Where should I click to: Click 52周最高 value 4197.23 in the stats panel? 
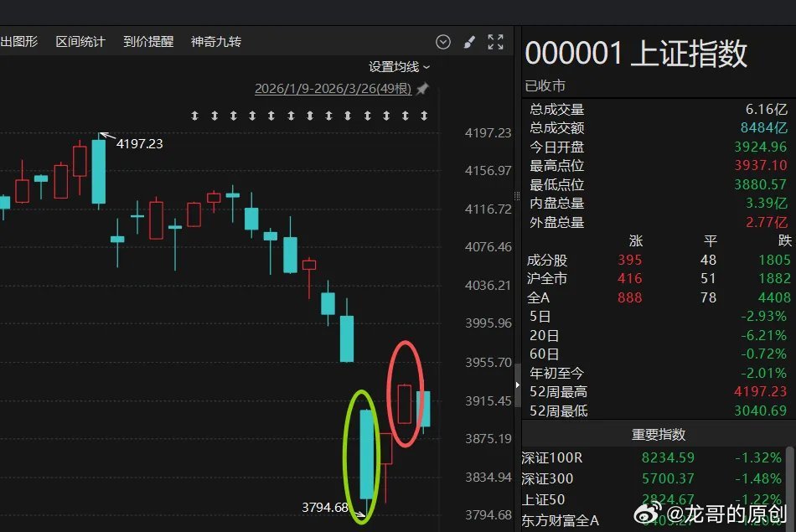point(761,391)
